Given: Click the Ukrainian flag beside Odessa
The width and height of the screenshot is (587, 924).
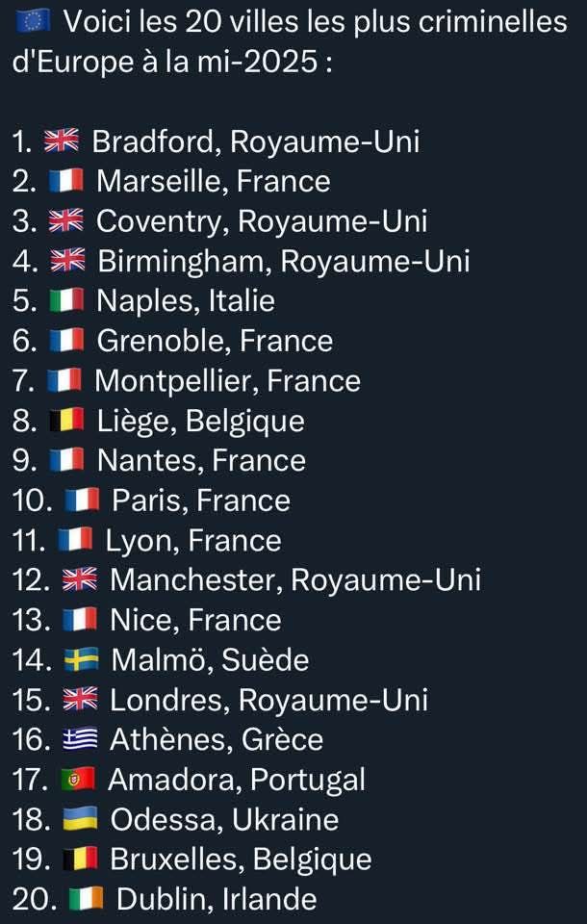Looking at the screenshot, I should coord(80,819).
